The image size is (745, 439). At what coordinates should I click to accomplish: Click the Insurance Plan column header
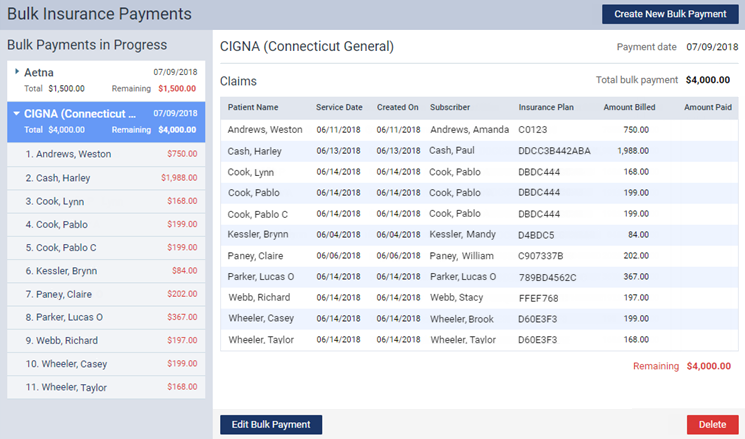click(x=546, y=107)
